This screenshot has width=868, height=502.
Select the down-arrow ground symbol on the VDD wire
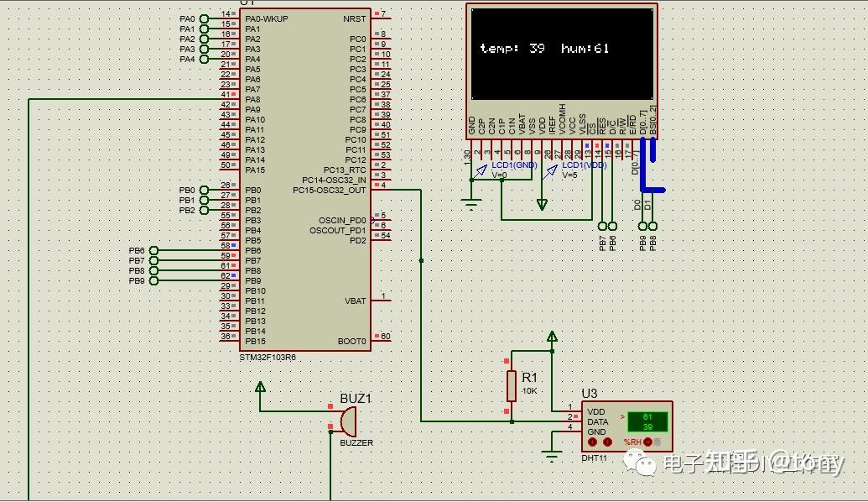[x=542, y=204]
